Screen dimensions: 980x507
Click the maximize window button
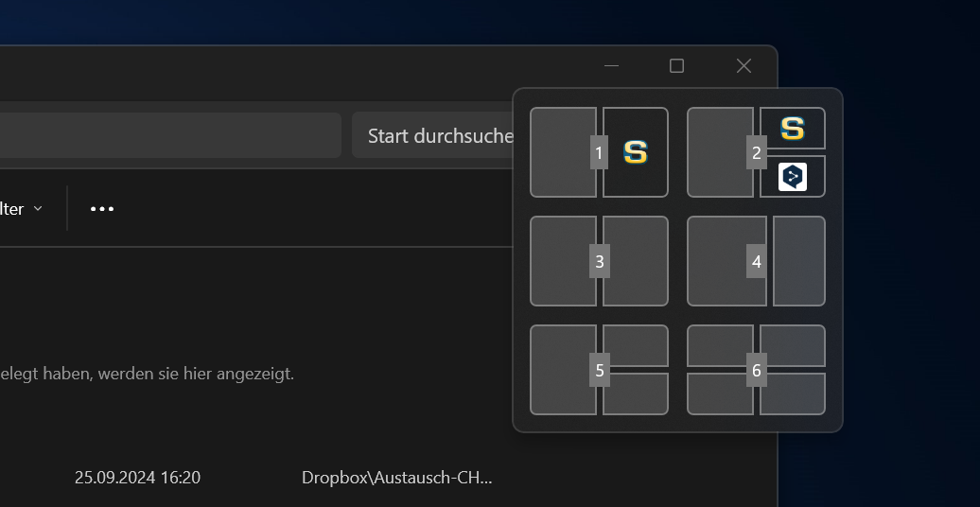click(x=676, y=65)
